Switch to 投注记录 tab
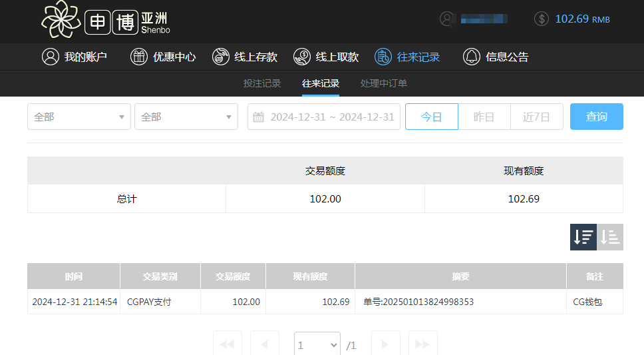This screenshot has height=355, width=644. [262, 83]
